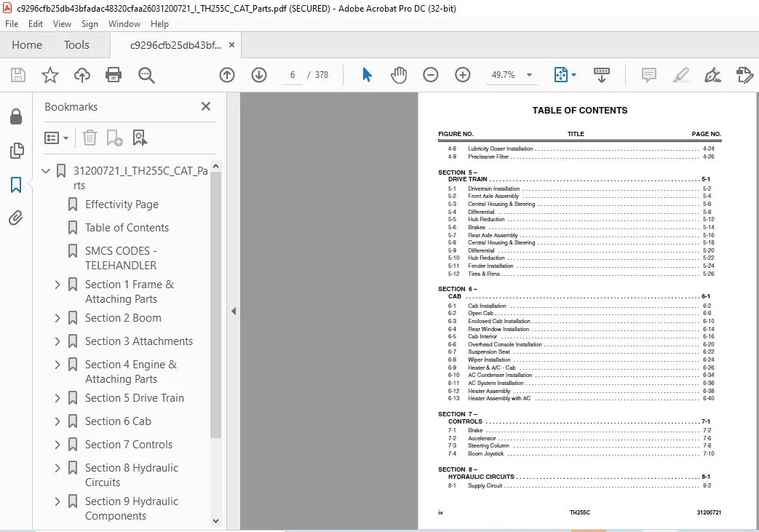The width and height of the screenshot is (759, 532).
Task: Open the Effectivity Page bookmark
Action: (x=122, y=205)
